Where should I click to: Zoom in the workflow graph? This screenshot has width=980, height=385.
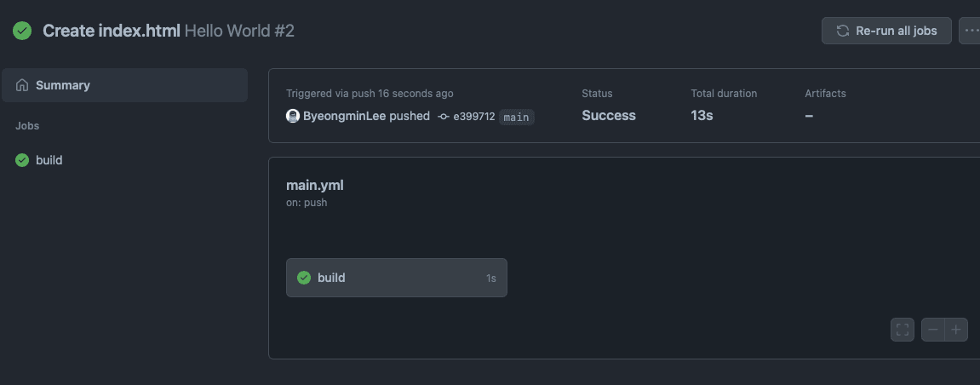coord(956,330)
